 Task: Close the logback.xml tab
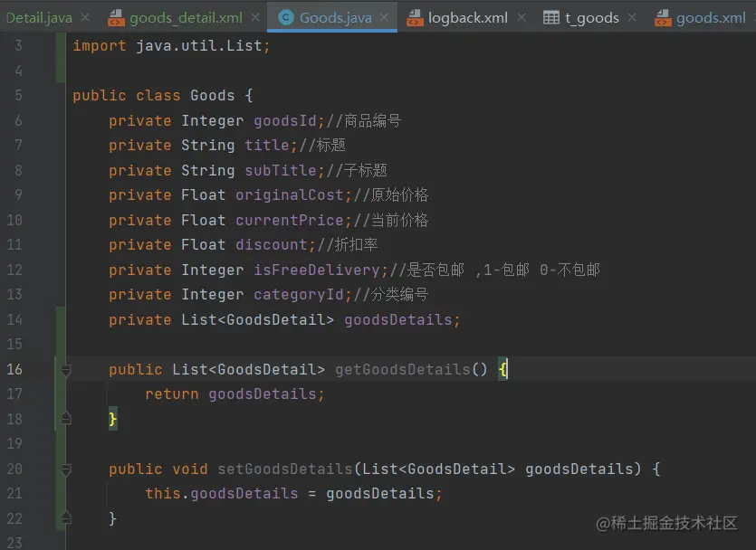(522, 17)
